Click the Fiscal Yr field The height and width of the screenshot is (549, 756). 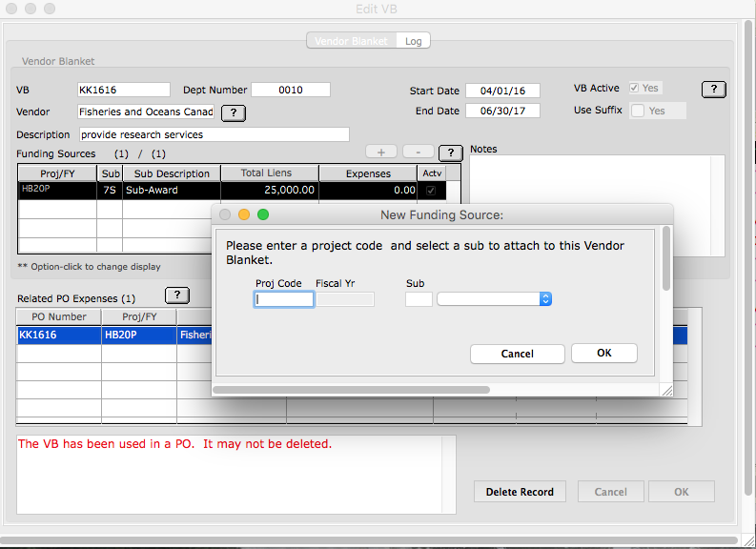click(345, 299)
